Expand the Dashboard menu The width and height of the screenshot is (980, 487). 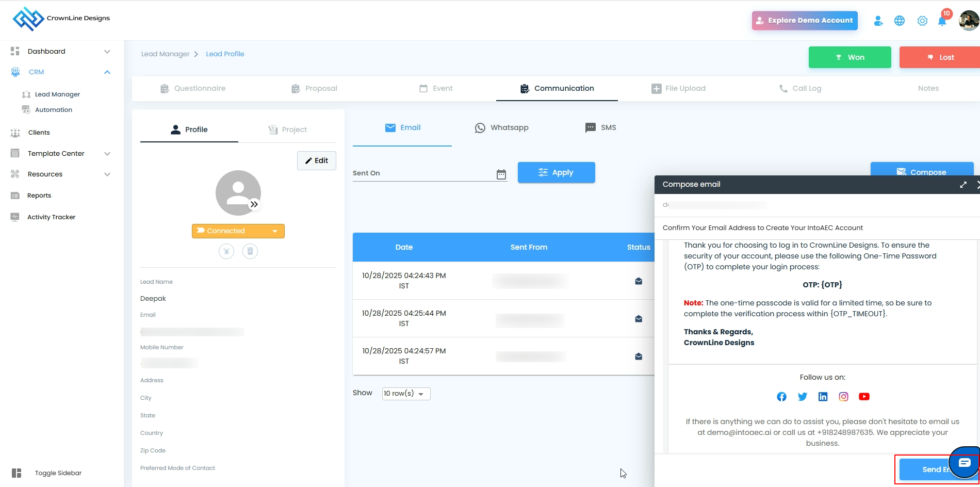(x=107, y=52)
